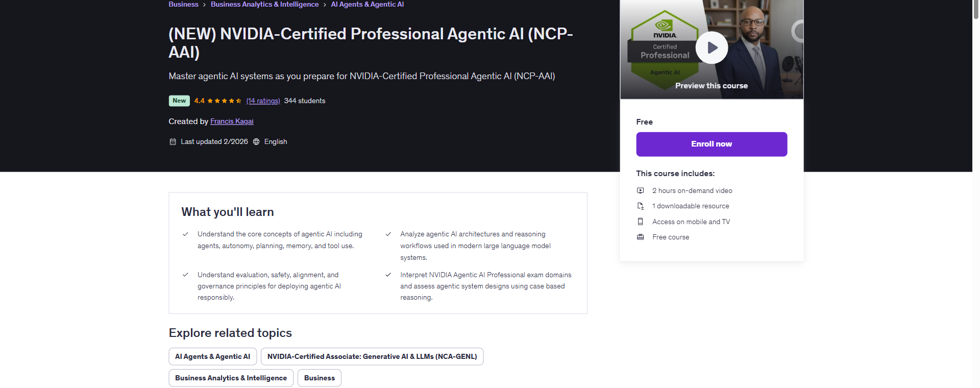980x388 pixels.
Task: Click the on-demand video icon
Action: pos(640,190)
